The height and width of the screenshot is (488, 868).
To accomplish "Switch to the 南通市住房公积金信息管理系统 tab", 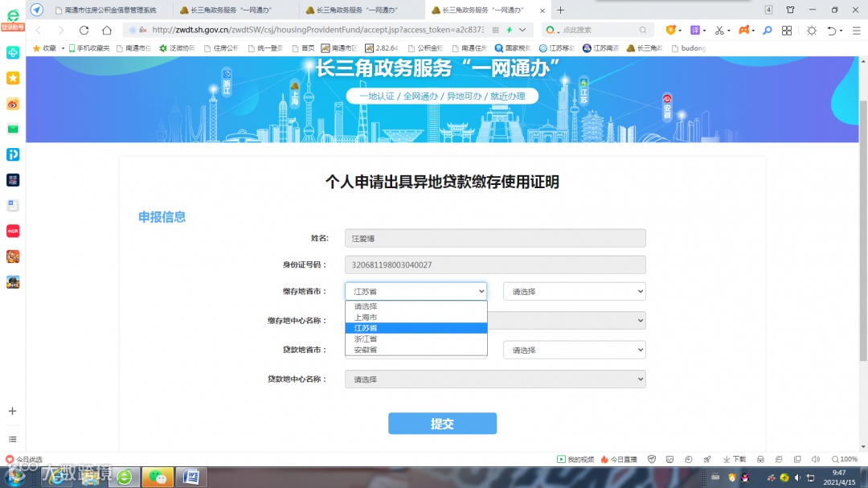I will point(110,10).
